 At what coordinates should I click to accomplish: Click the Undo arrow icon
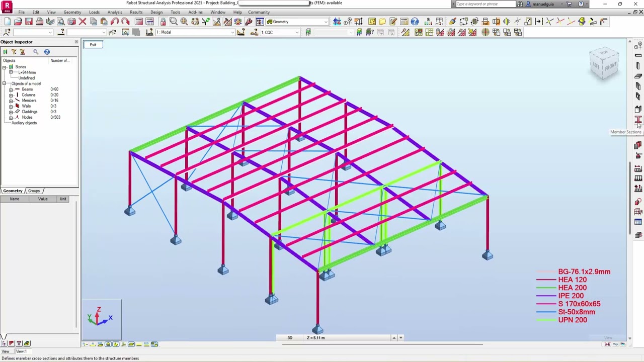click(x=115, y=22)
